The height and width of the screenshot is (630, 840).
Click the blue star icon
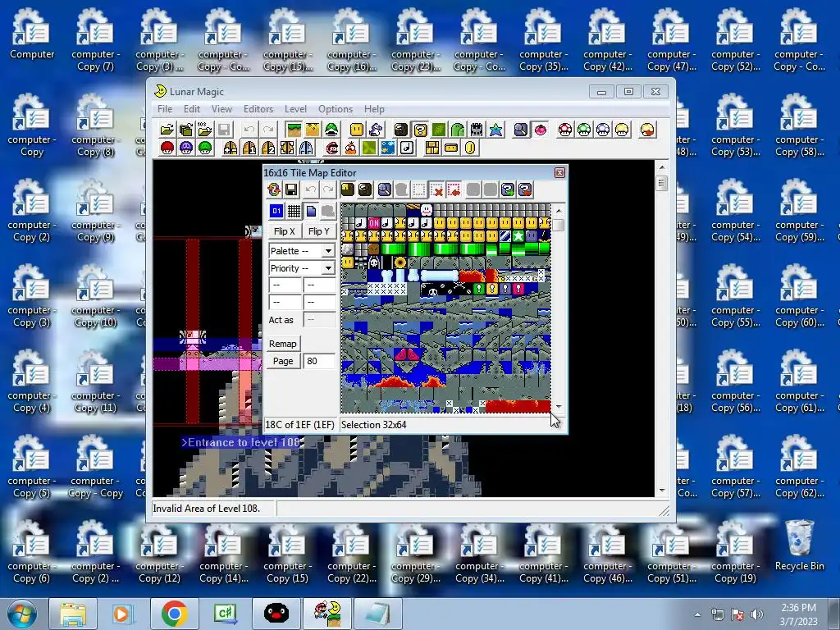496,130
